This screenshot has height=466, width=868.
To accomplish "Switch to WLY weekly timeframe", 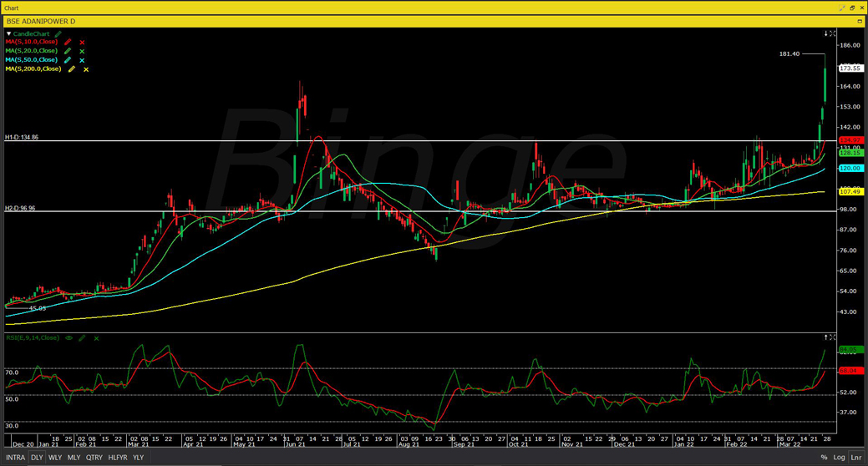I will pyautogui.click(x=55, y=458).
